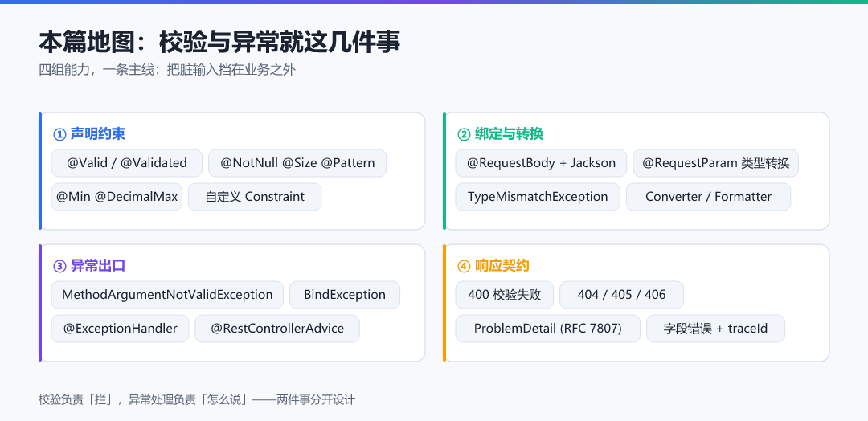Screen dimensions: 868x421
Task: Click the TypeMismatchException chip
Action: click(538, 197)
